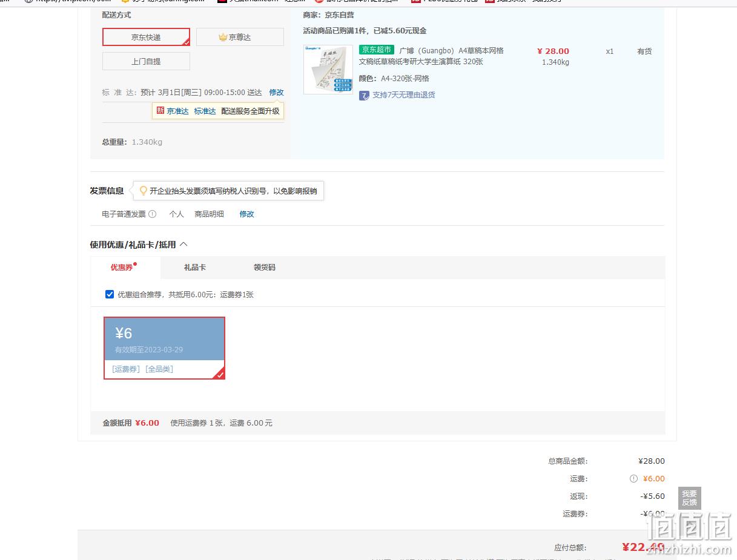
Task: Click the 商品明细 invoice content text
Action: (x=210, y=214)
